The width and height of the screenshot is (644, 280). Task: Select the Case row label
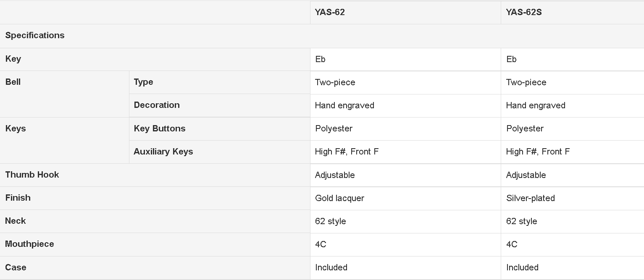pyautogui.click(x=16, y=267)
